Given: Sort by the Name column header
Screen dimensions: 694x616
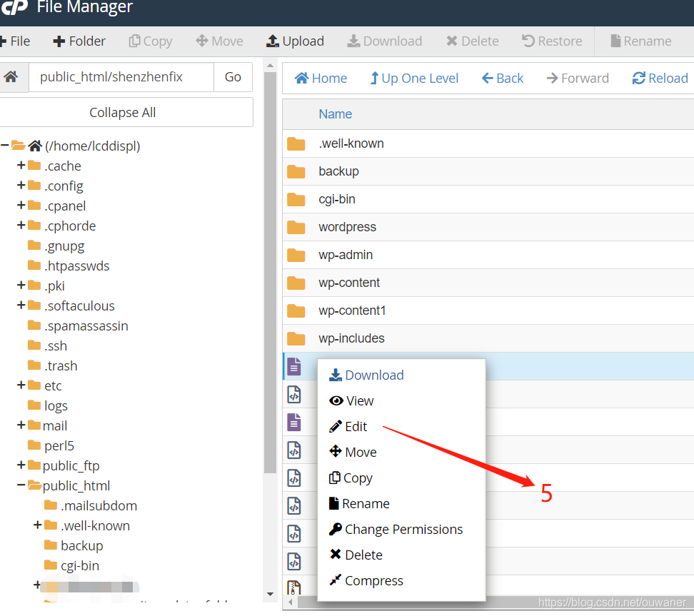Looking at the screenshot, I should click(335, 114).
